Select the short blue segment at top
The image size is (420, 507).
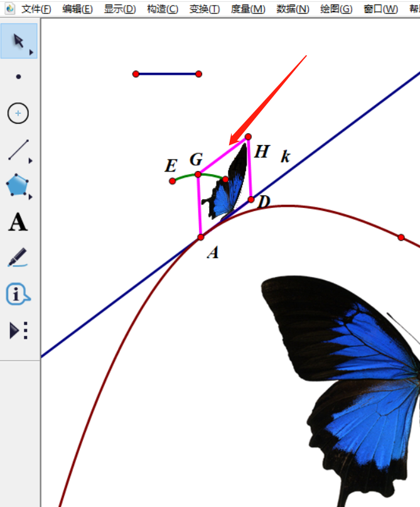pyautogui.click(x=167, y=74)
